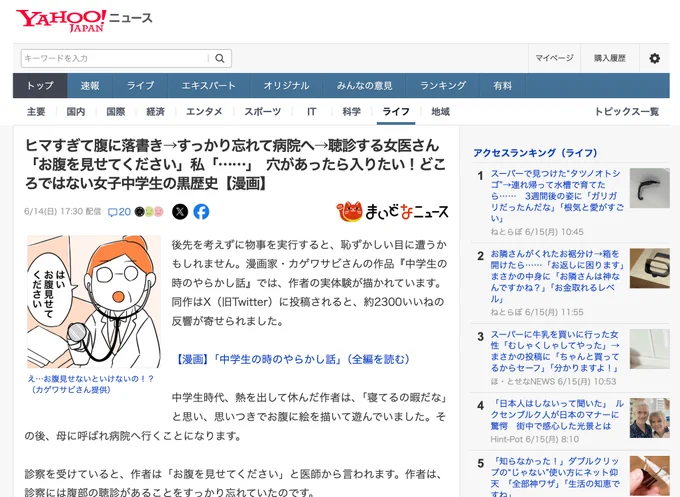Open ranking 2 article about お裾分け
Screen dimensions: 680x497
pyautogui.click(x=557, y=276)
